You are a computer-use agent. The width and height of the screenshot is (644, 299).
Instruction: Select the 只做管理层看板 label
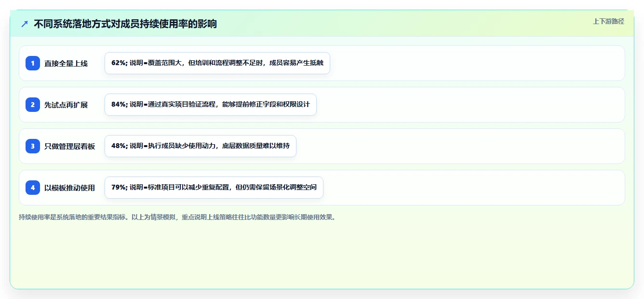click(x=70, y=146)
